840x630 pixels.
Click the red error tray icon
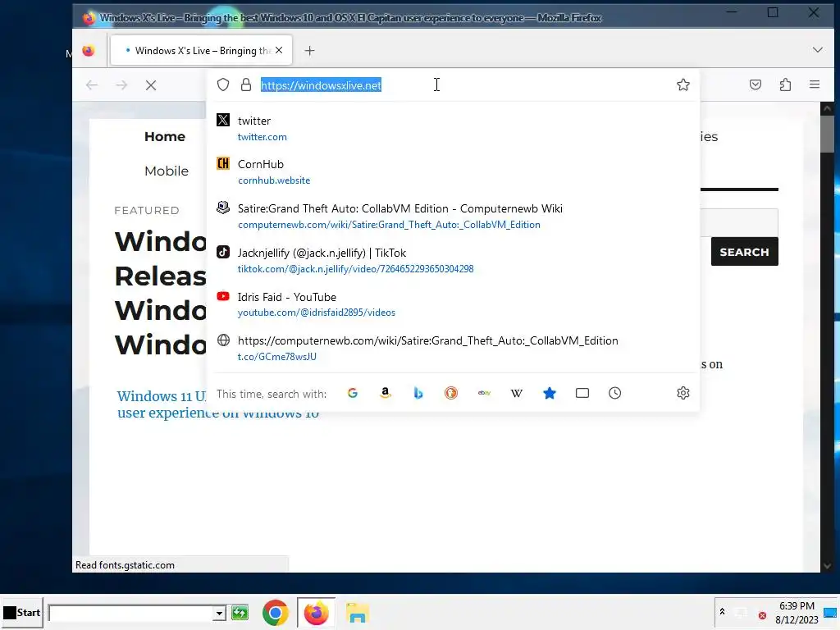(762, 615)
